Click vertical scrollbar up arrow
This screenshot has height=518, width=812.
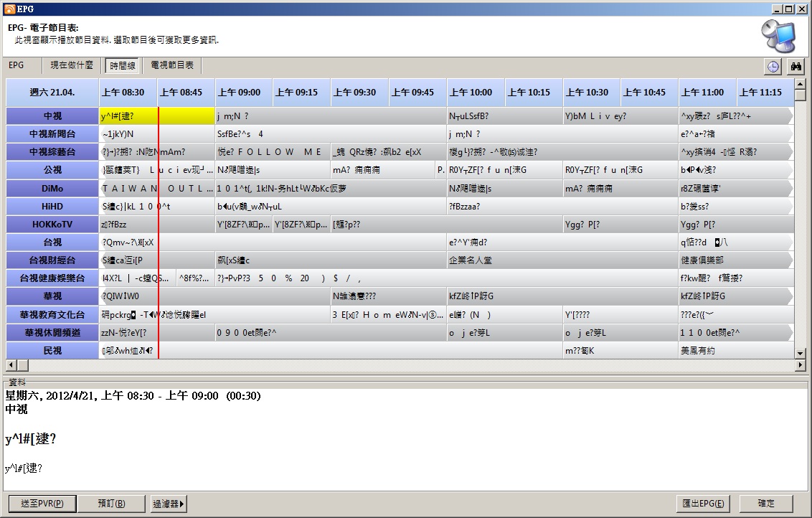(x=800, y=84)
